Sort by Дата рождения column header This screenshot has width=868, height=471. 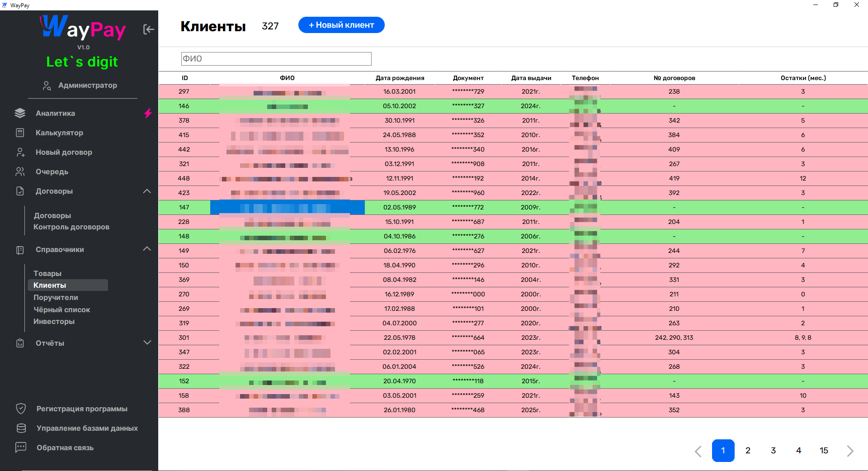click(x=400, y=78)
